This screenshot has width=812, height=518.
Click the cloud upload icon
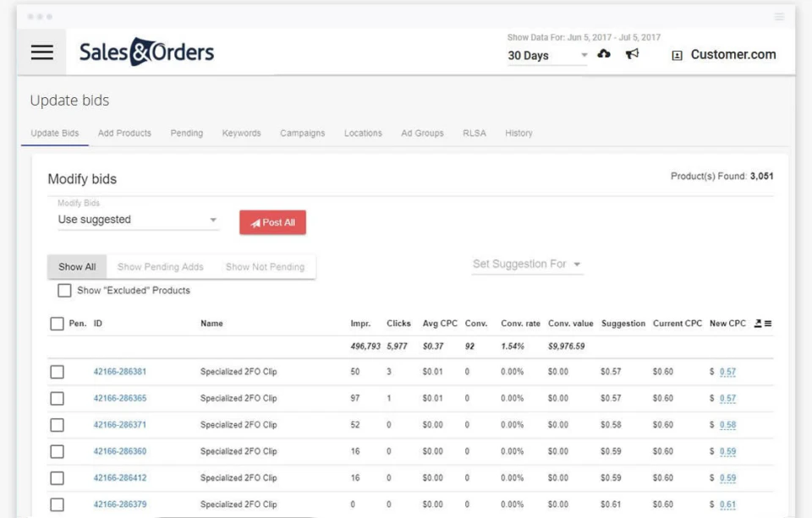(x=604, y=53)
